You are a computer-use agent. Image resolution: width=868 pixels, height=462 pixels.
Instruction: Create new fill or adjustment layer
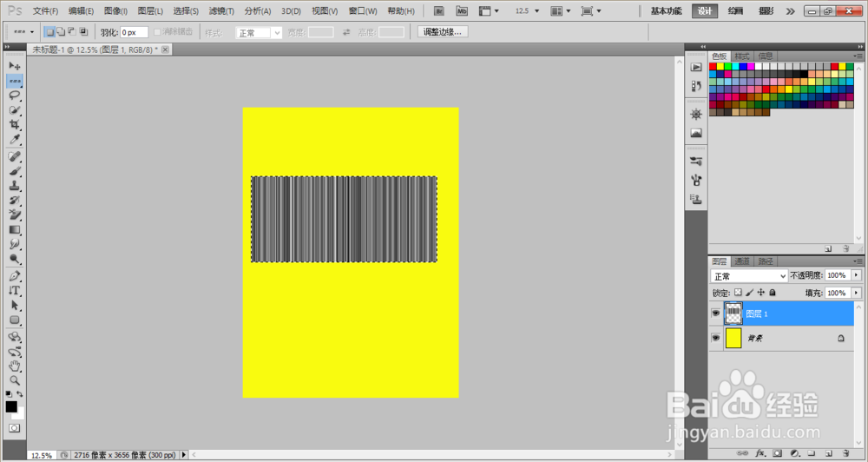(x=794, y=453)
